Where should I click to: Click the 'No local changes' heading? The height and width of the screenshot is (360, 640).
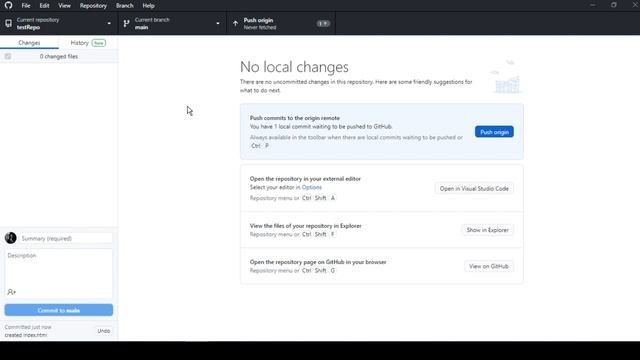[x=294, y=67]
